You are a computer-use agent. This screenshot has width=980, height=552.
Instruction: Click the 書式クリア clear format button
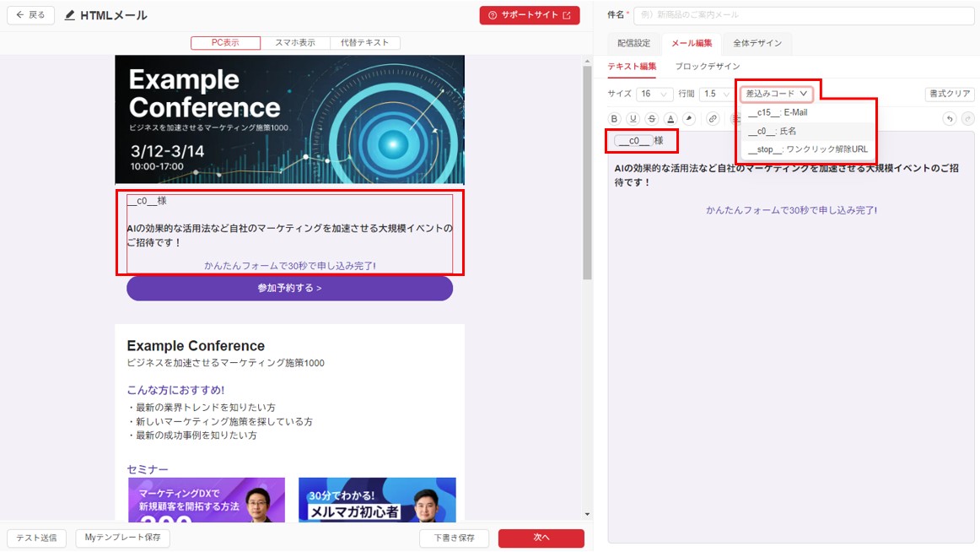pos(950,94)
